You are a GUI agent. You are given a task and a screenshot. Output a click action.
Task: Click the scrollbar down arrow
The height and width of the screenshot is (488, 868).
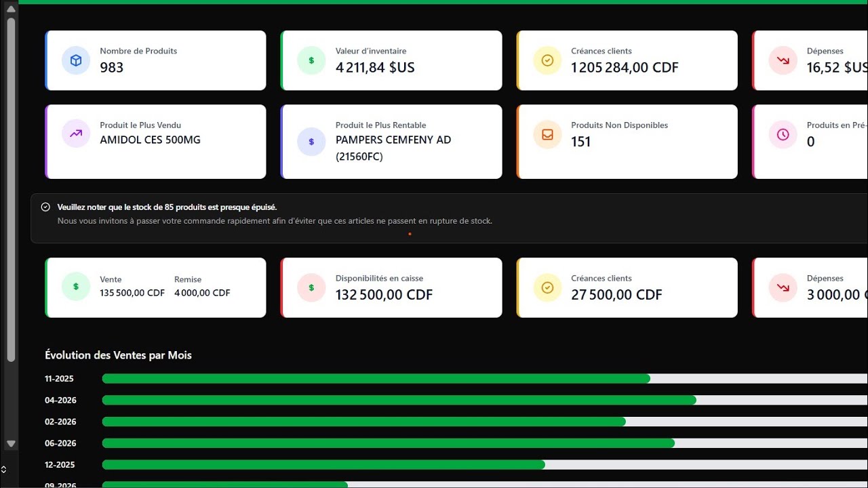(x=11, y=443)
